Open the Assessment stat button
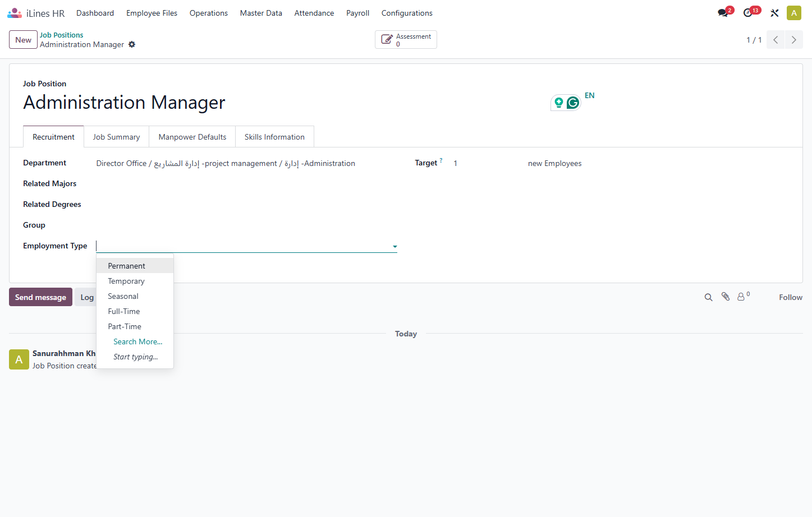812x517 pixels. tap(406, 40)
